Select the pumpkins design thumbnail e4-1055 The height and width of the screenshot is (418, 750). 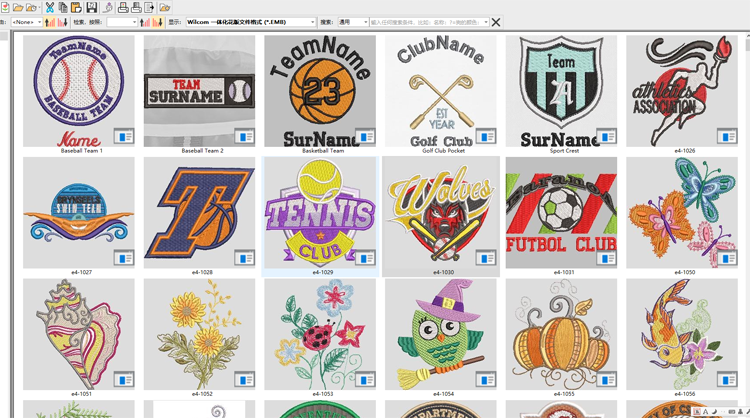click(x=561, y=334)
